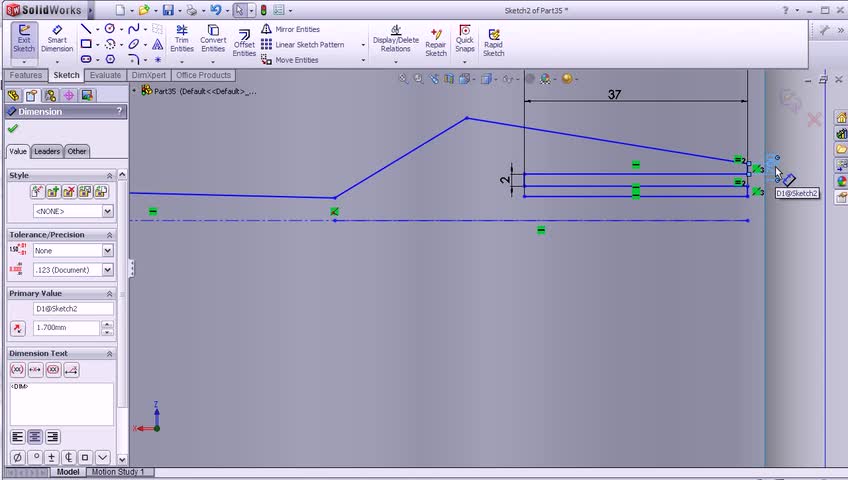Open the Other tab in Dimension panel
The width and height of the screenshot is (848, 480).
click(77, 151)
